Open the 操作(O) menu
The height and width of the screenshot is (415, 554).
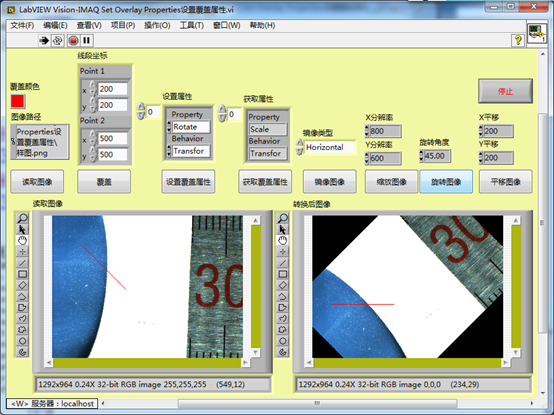click(x=157, y=25)
